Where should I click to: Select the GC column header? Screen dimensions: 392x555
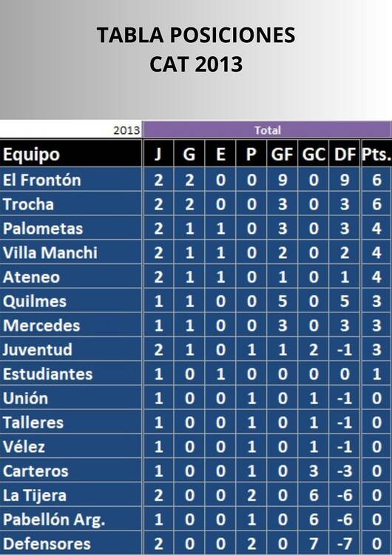pos(314,154)
